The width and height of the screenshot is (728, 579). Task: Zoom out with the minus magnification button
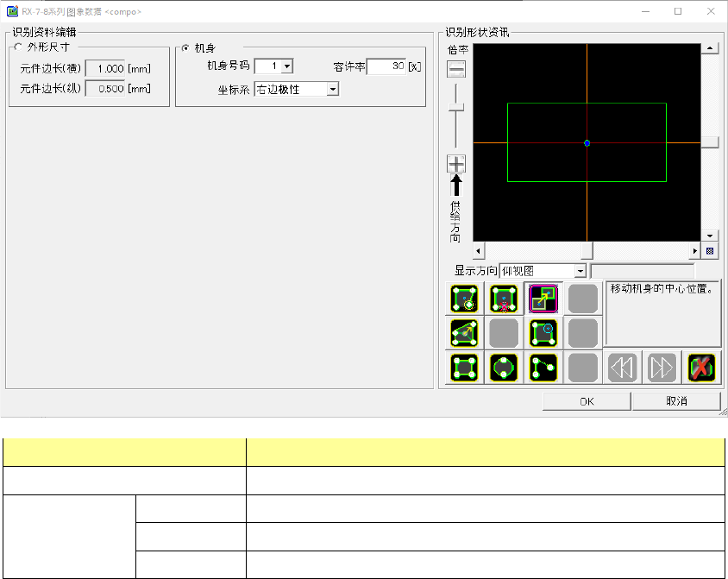[456, 69]
